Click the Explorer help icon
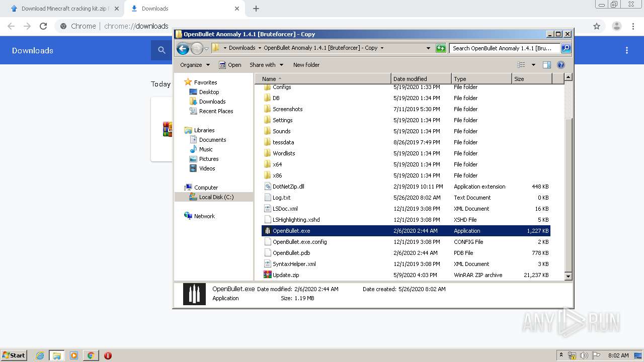644x362 pixels. (x=561, y=65)
